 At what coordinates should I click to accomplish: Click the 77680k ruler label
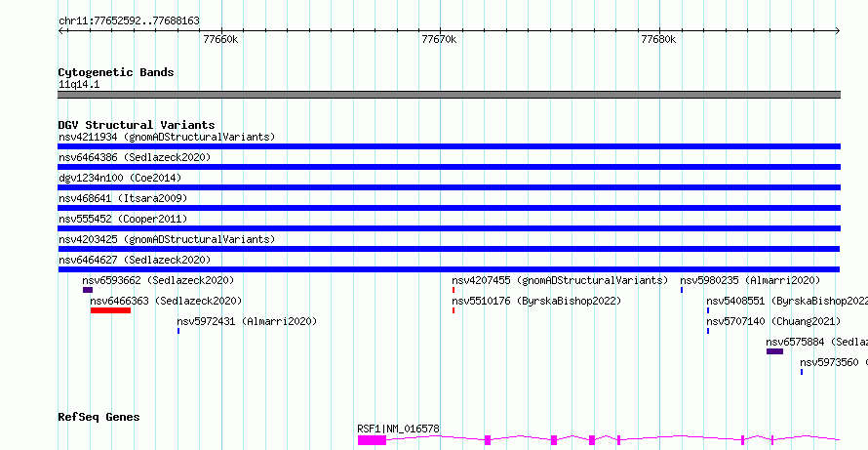point(658,40)
